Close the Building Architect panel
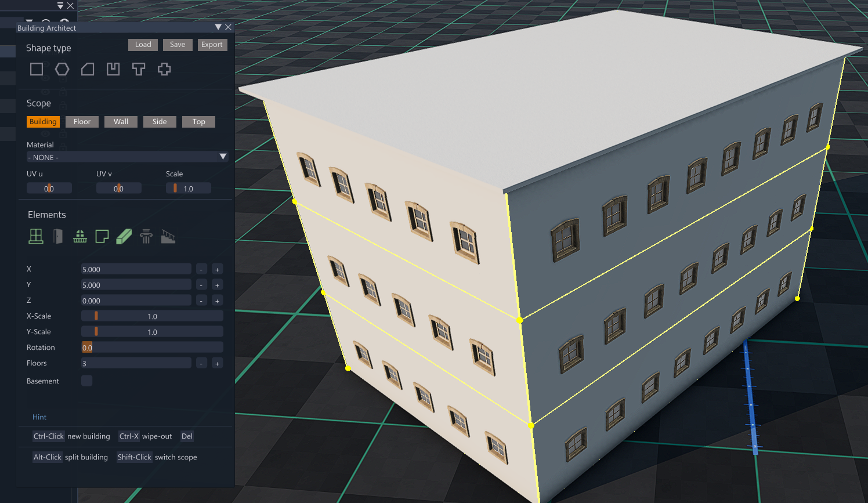 (x=228, y=27)
